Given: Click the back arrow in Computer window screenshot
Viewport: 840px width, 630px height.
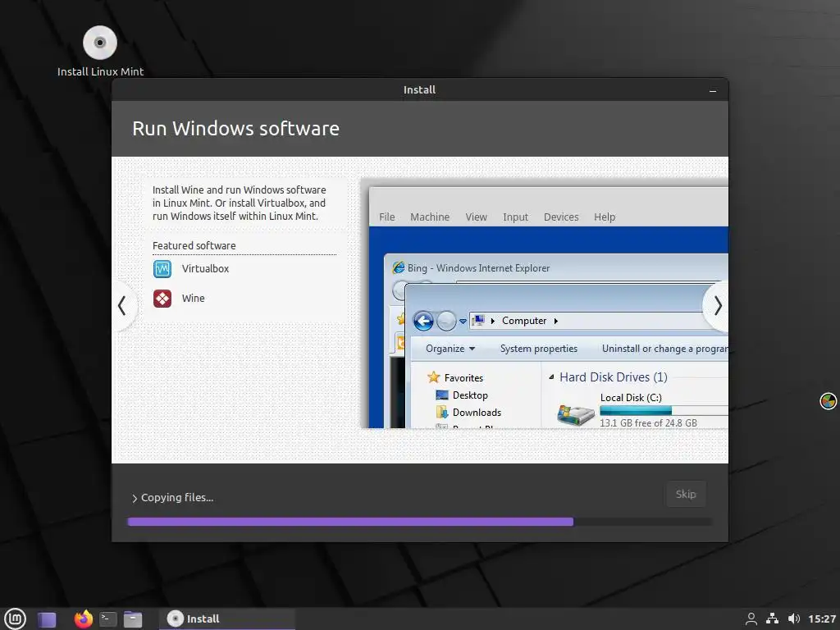Looking at the screenshot, I should coord(423,322).
